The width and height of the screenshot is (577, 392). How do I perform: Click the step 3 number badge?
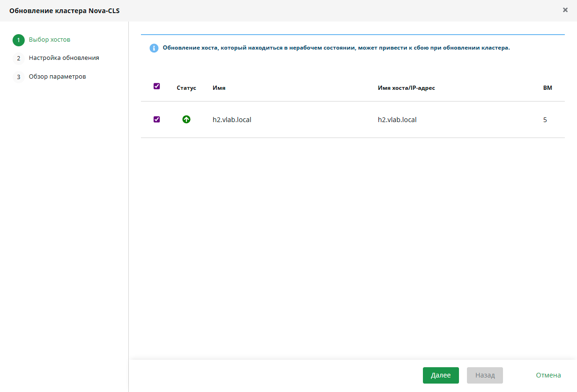point(18,77)
